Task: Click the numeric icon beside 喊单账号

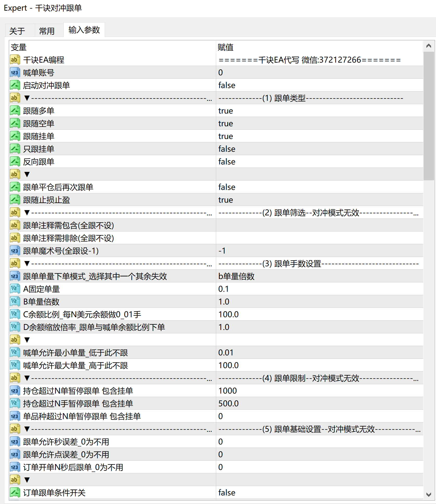Action: (15, 72)
